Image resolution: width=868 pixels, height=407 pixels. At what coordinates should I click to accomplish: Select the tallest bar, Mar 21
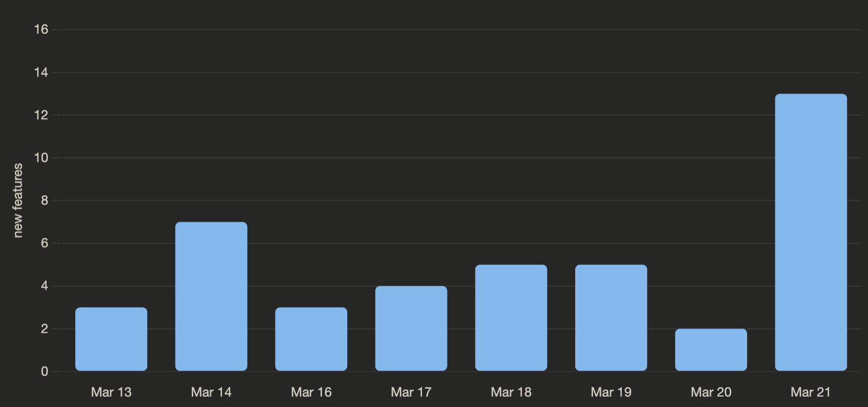tap(811, 232)
